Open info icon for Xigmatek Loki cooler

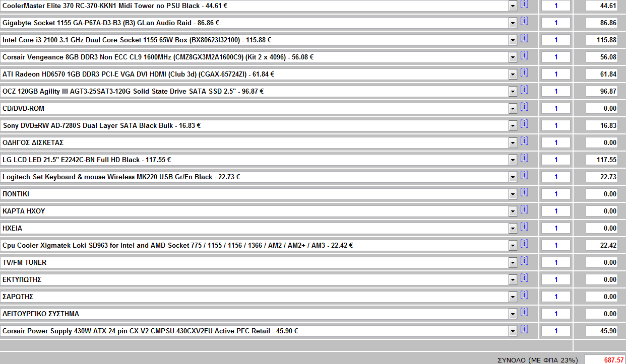[x=524, y=244]
